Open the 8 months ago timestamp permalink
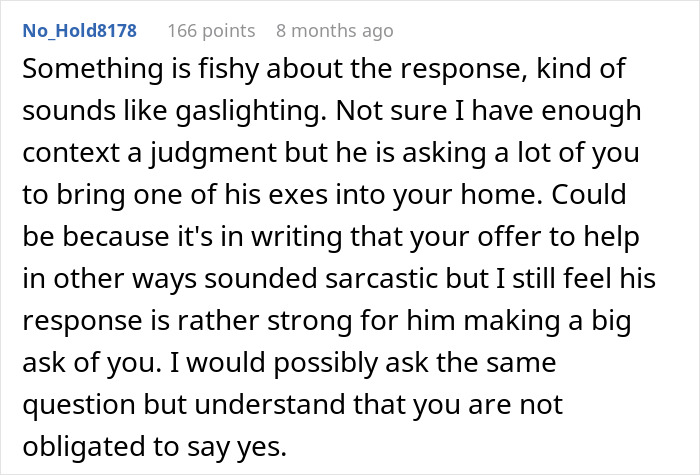This screenshot has height=475, width=700. point(334,31)
